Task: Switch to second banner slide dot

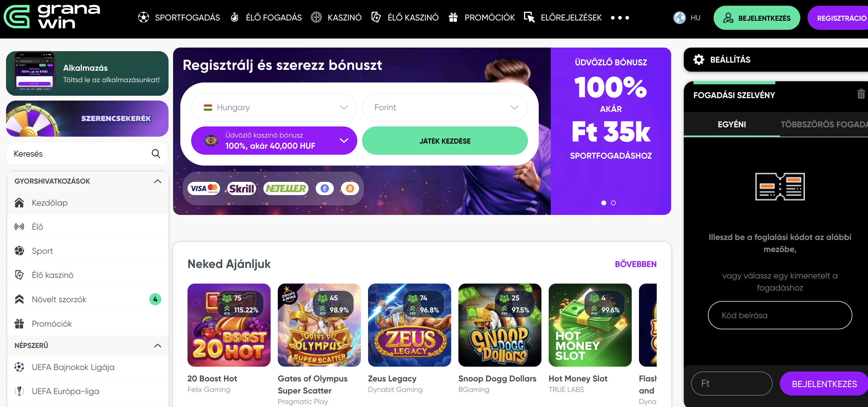Action: pyautogui.click(x=613, y=203)
